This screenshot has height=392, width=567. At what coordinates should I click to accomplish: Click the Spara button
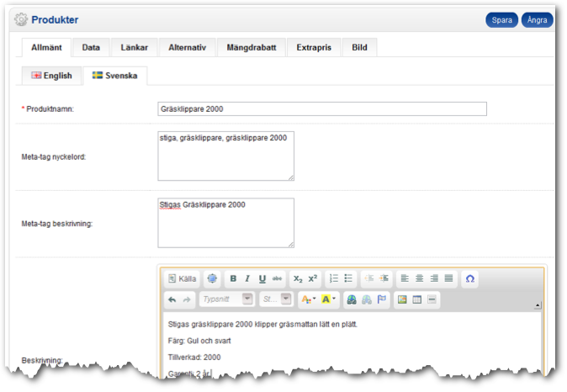pyautogui.click(x=501, y=20)
